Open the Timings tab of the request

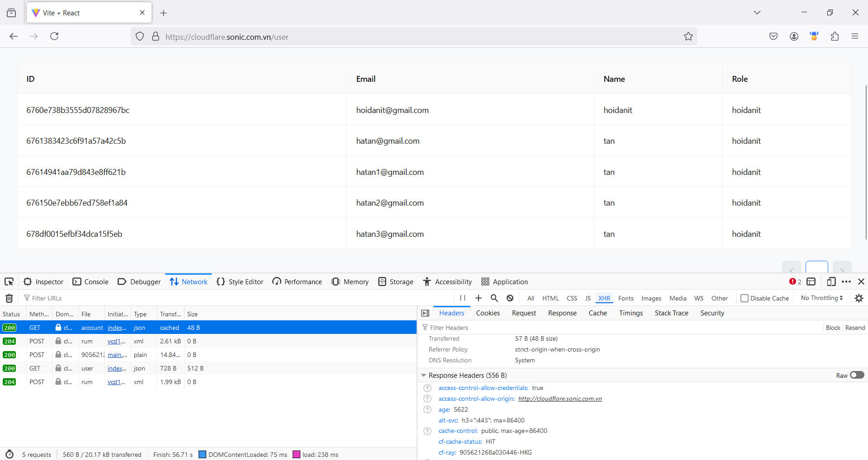click(631, 313)
